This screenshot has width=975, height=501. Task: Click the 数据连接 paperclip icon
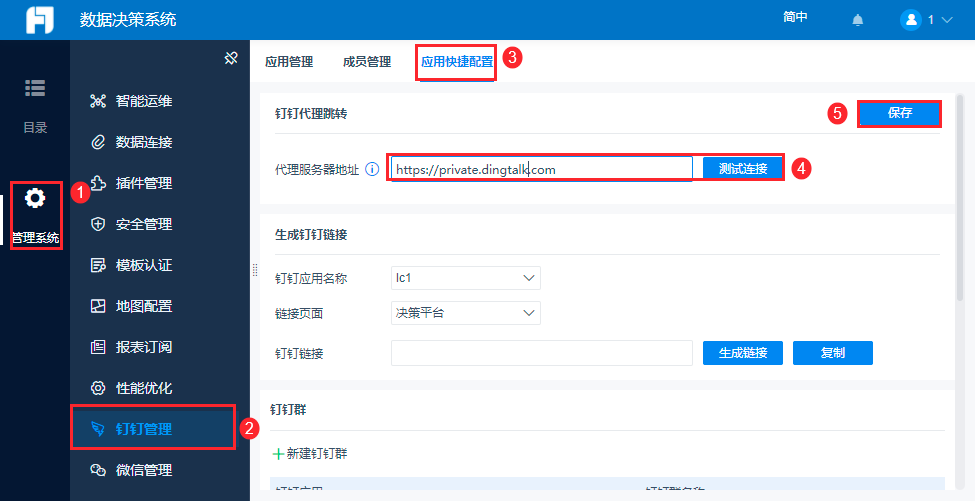[98, 142]
